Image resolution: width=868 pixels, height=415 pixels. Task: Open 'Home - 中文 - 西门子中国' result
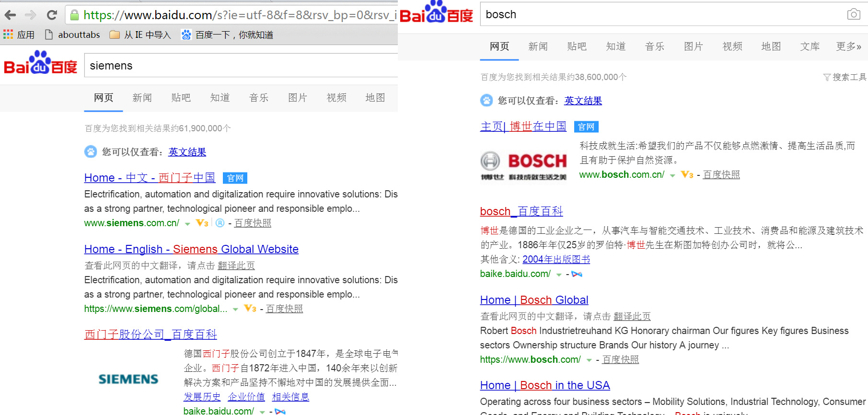pos(150,178)
